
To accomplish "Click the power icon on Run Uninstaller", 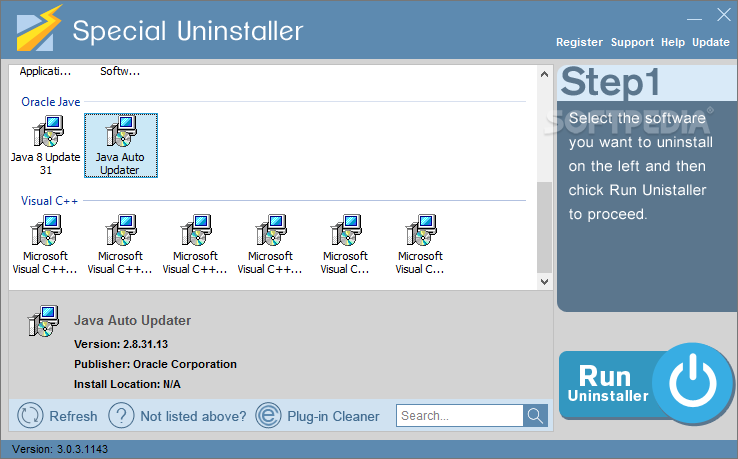I will (693, 381).
